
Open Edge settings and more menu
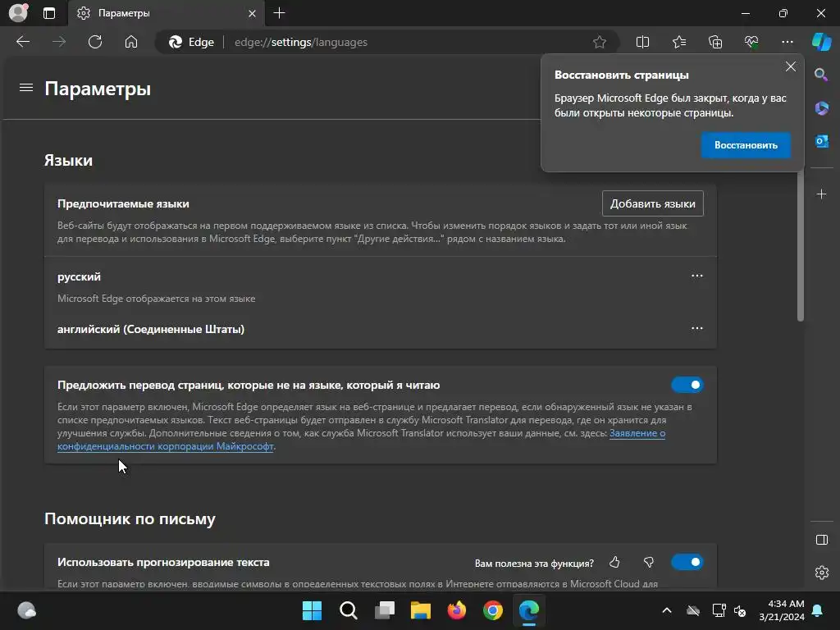point(787,42)
